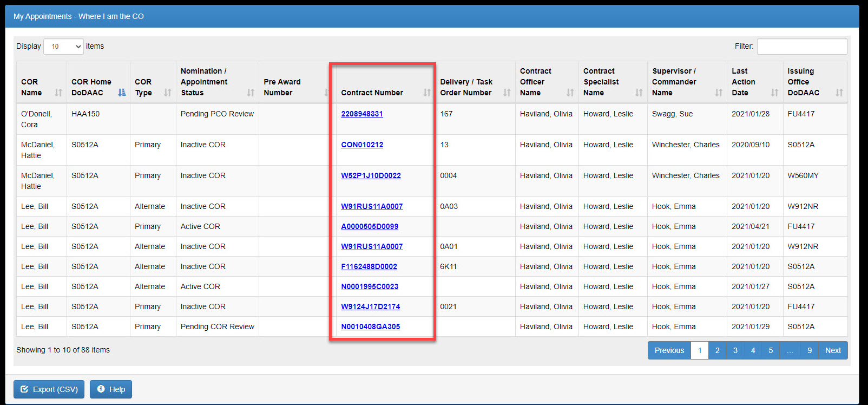Screen dimensions: 868x405
Task: Sort by Last Action Date icon
Action: coord(774,93)
